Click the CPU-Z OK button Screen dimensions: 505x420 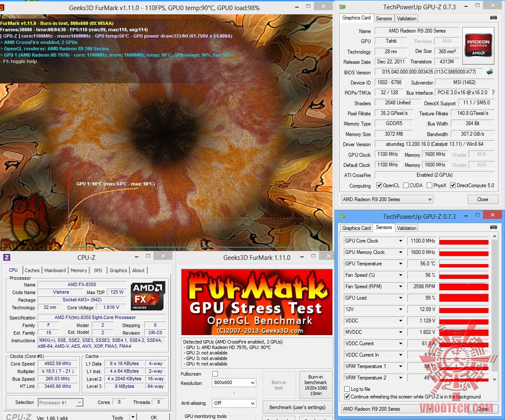pyautogui.click(x=154, y=417)
